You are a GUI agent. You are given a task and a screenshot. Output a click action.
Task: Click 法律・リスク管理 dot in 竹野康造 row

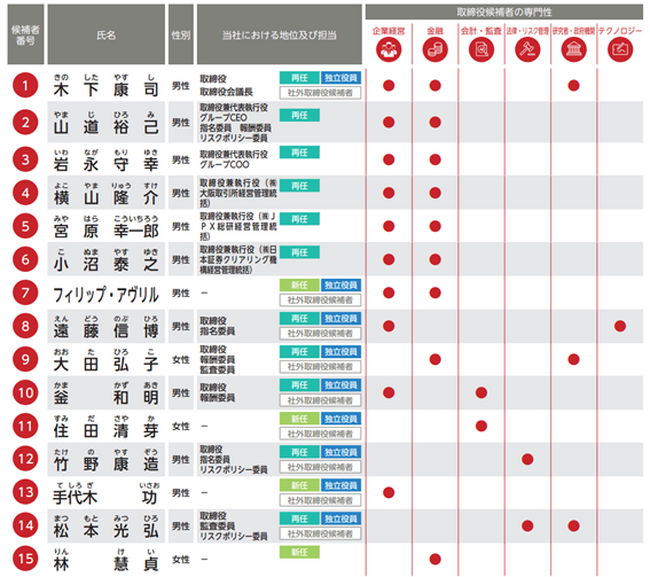coord(527,459)
